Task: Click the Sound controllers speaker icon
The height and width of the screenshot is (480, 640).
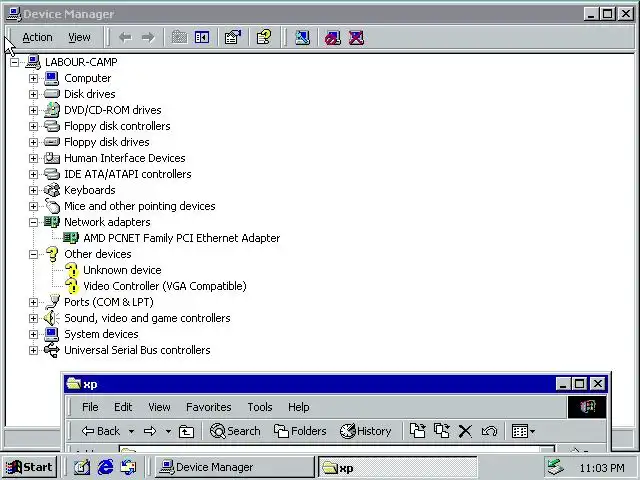Action: 51,318
